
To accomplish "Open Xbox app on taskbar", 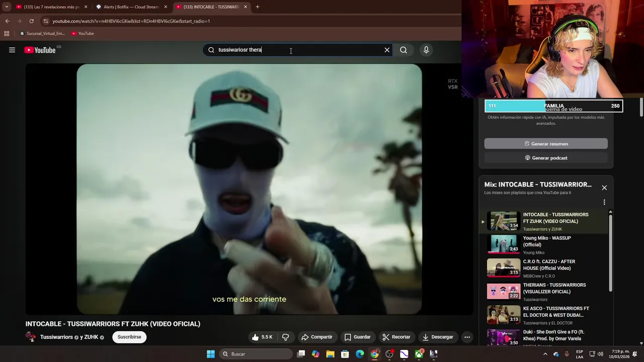I will (x=419, y=354).
